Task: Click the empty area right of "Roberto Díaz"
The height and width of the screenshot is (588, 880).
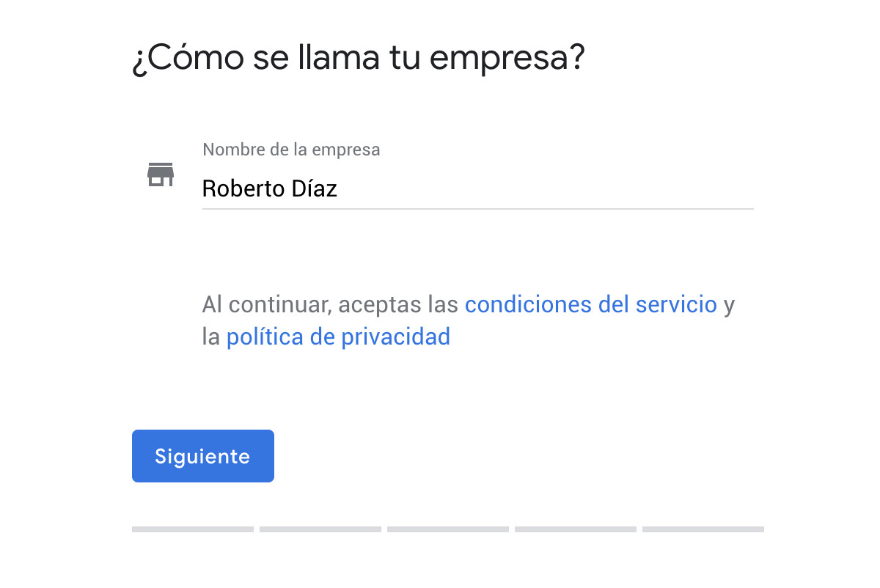Action: pyautogui.click(x=546, y=189)
